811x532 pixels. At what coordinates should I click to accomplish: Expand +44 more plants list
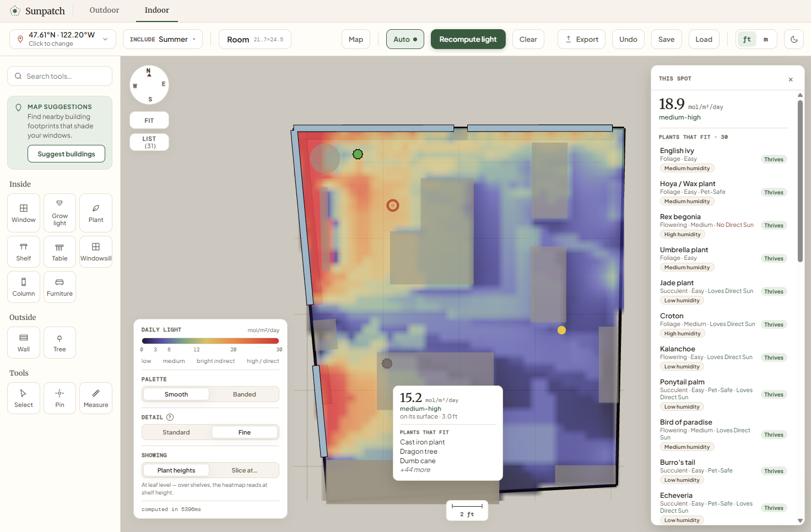click(415, 470)
